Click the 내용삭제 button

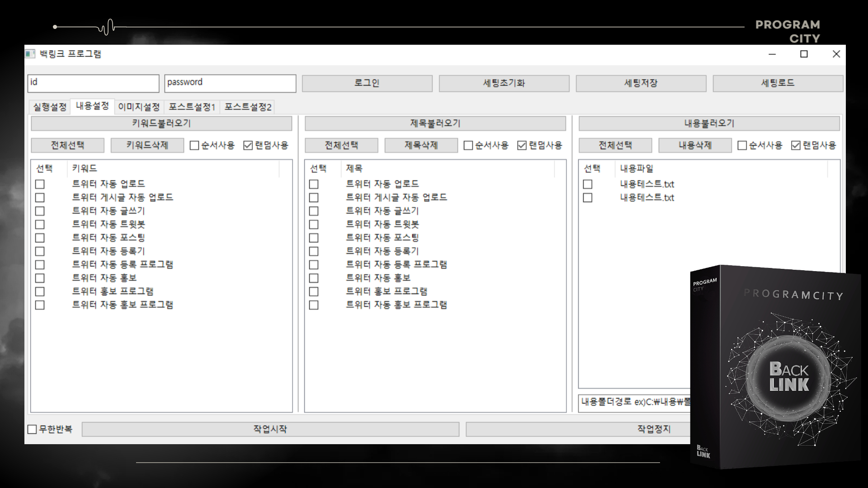coord(695,145)
